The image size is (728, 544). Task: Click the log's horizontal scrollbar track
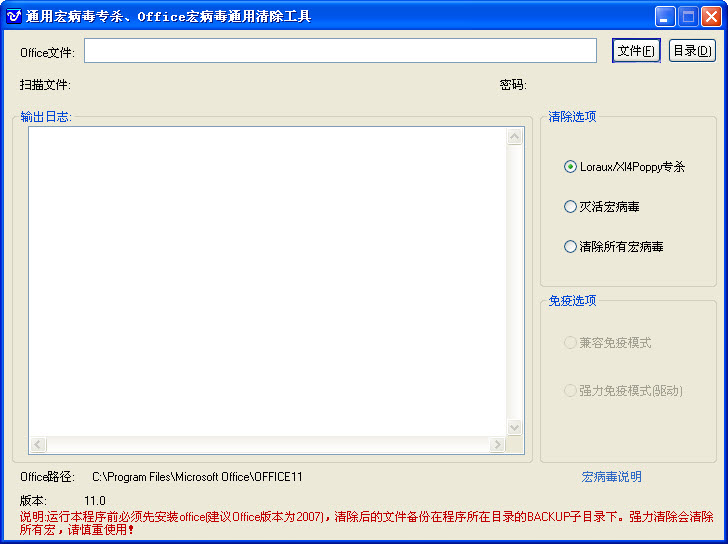tap(267, 445)
